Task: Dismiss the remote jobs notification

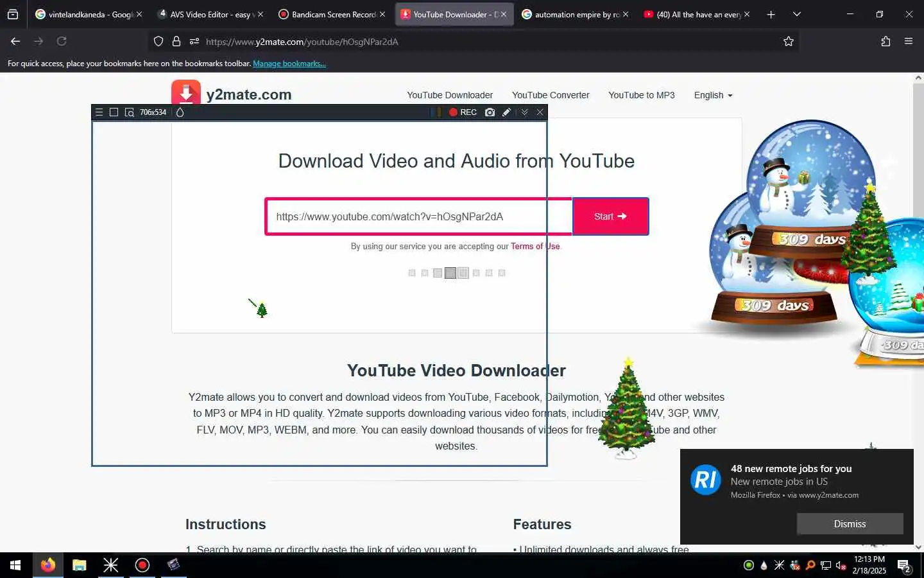Action: point(850,524)
